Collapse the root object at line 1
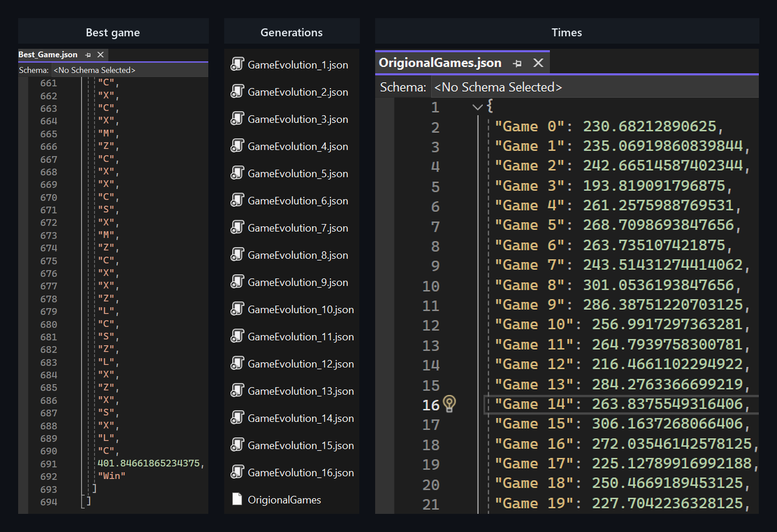 pos(477,107)
